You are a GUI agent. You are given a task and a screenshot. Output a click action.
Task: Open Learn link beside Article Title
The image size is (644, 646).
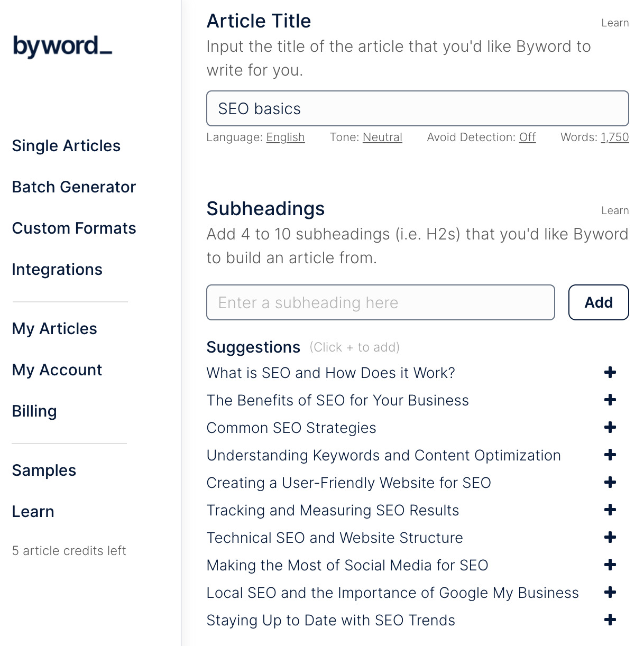coord(614,23)
